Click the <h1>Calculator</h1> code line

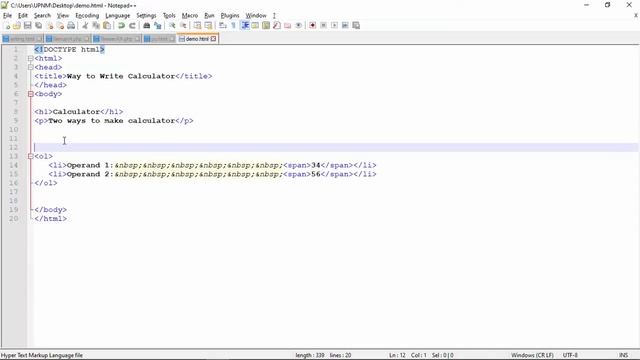pyautogui.click(x=79, y=112)
